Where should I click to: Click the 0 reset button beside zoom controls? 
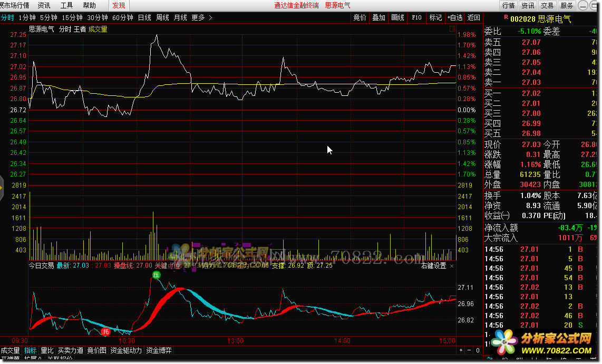pyautogui.click(x=478, y=350)
